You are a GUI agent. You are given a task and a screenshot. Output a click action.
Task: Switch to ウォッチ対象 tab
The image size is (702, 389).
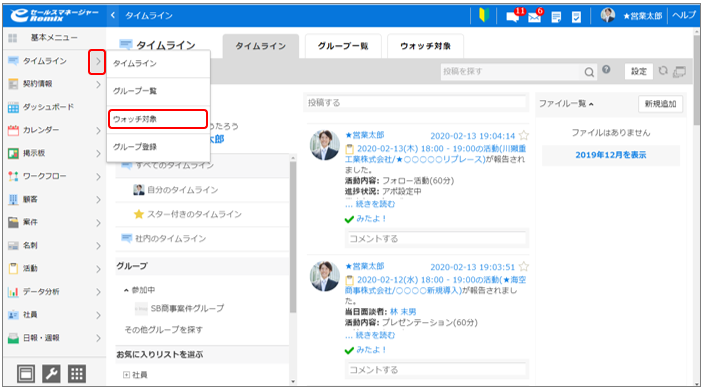click(425, 46)
